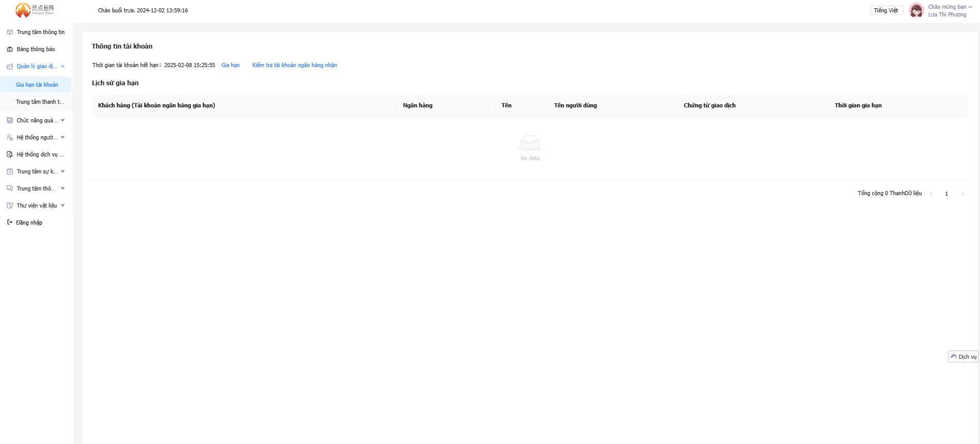Screen dimensions: 980x444
Task: Click the Hệ thống dịch vụ icon
Action: 9,154
